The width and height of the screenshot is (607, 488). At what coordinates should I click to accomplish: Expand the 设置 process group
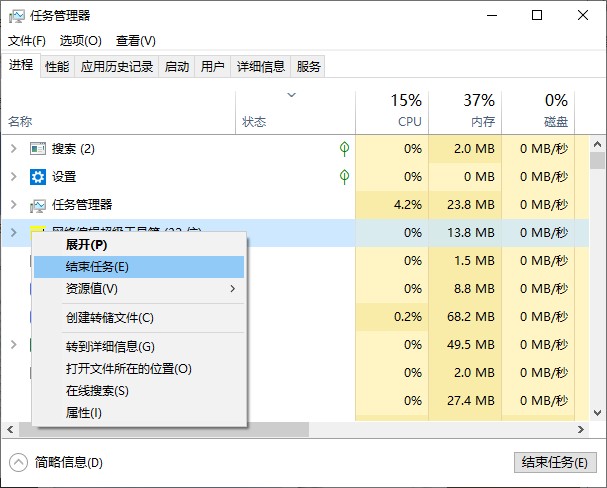(x=14, y=177)
